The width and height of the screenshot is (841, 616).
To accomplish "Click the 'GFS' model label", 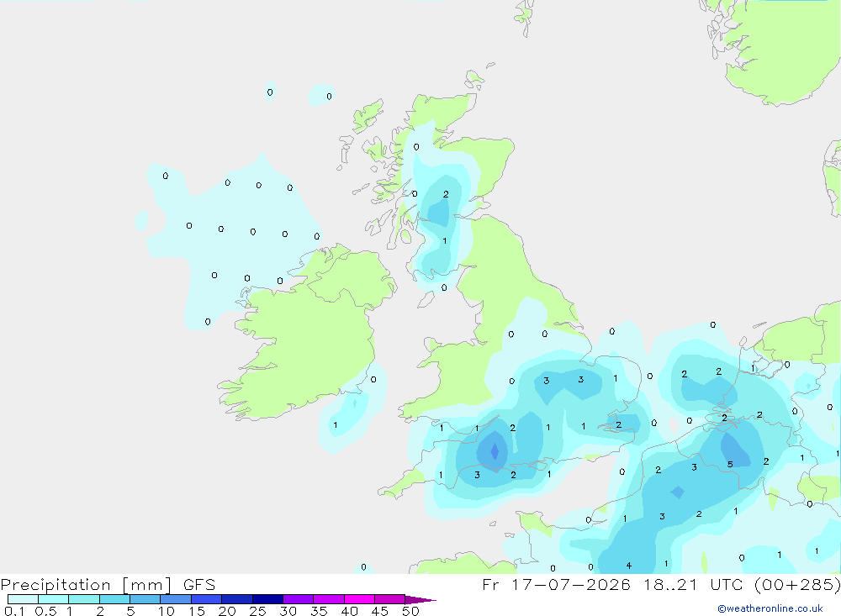I will (199, 584).
